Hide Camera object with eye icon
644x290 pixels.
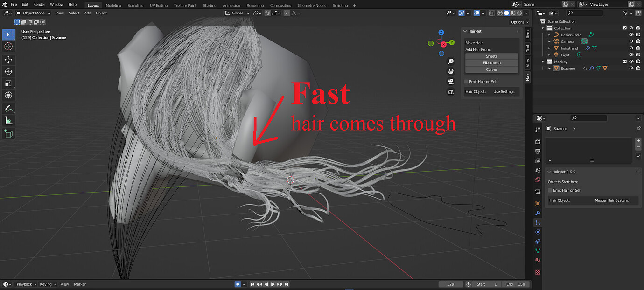coord(631,41)
